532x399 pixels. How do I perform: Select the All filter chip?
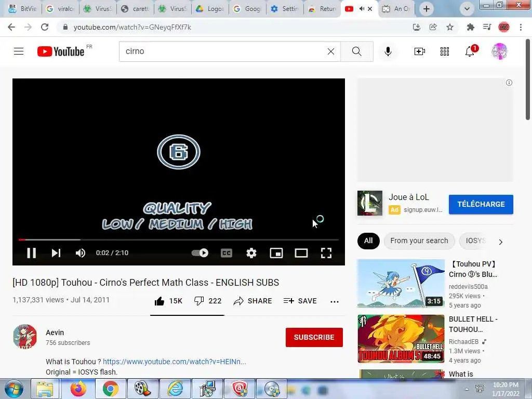pos(368,241)
